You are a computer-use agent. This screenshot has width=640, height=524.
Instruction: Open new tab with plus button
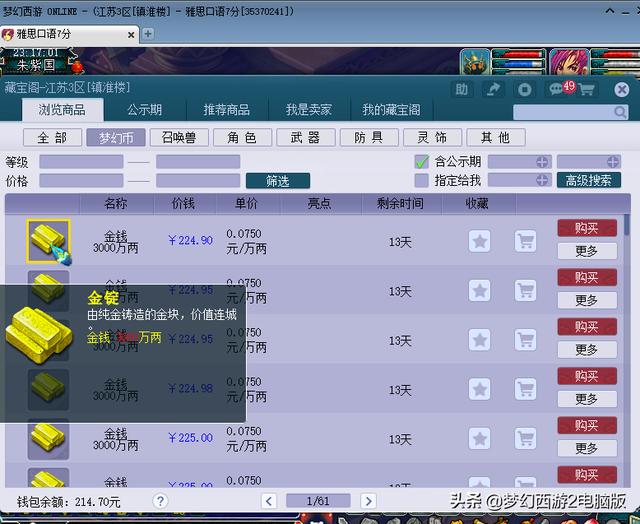click(x=148, y=33)
